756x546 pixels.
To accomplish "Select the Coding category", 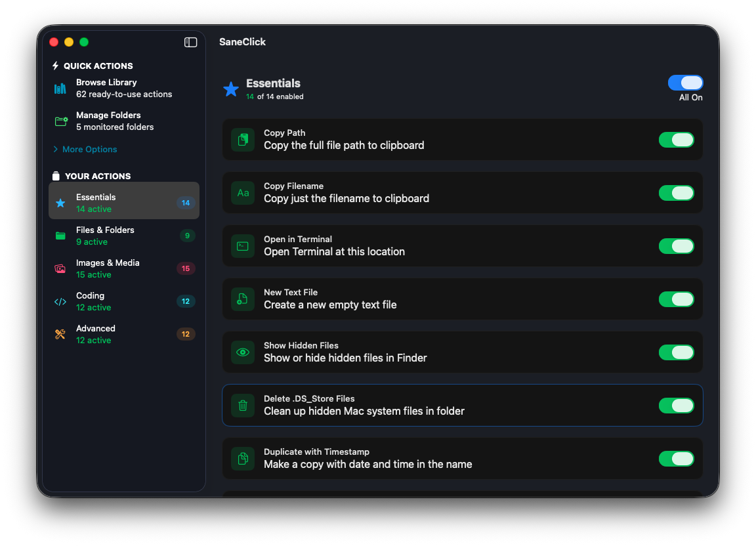I will click(124, 301).
